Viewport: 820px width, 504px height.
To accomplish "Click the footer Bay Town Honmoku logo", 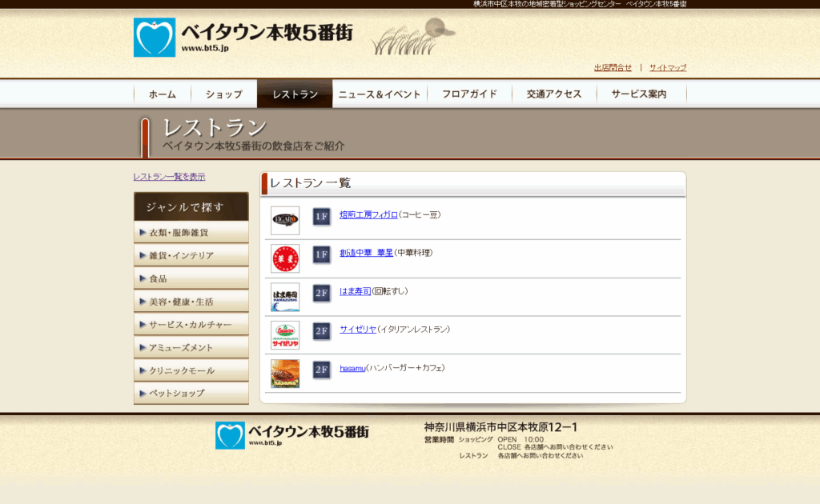I will click(292, 435).
